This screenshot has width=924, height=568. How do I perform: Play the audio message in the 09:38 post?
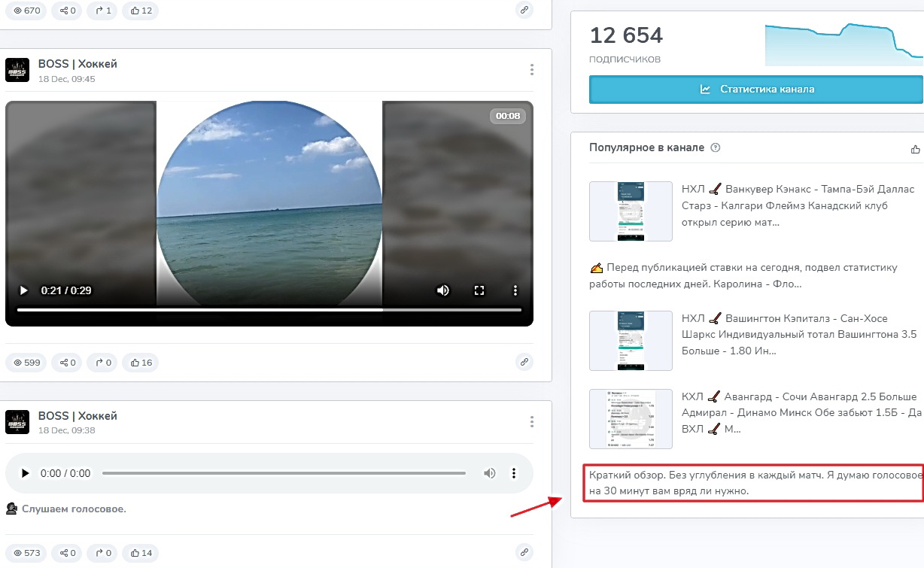tap(25, 473)
